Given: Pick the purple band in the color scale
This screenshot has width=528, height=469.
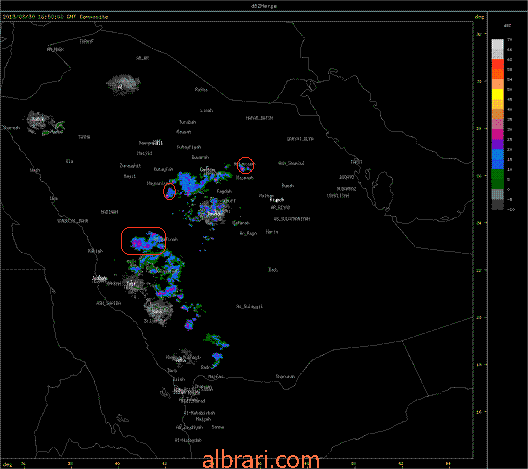Looking at the screenshot, I should point(498,144).
